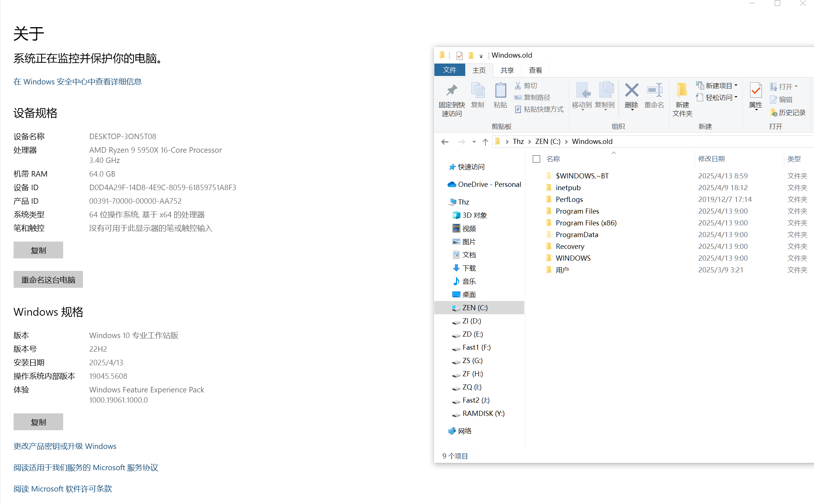This screenshot has height=504, width=814.
Task: Switch to 主页 Home ribbon tab
Action: click(479, 70)
